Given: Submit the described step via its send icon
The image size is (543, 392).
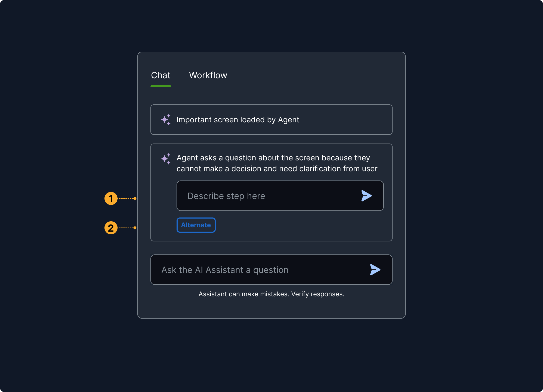Looking at the screenshot, I should [x=366, y=196].
